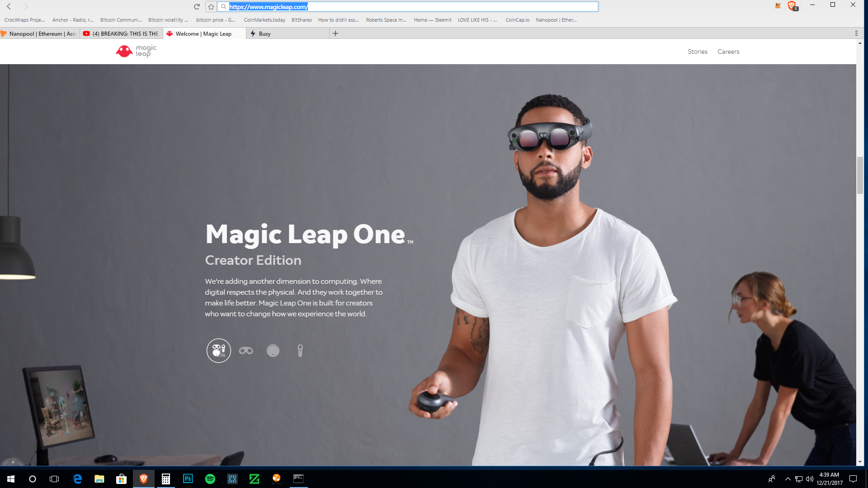Open the Stories nav link
The width and height of the screenshot is (868, 488).
pos(697,52)
